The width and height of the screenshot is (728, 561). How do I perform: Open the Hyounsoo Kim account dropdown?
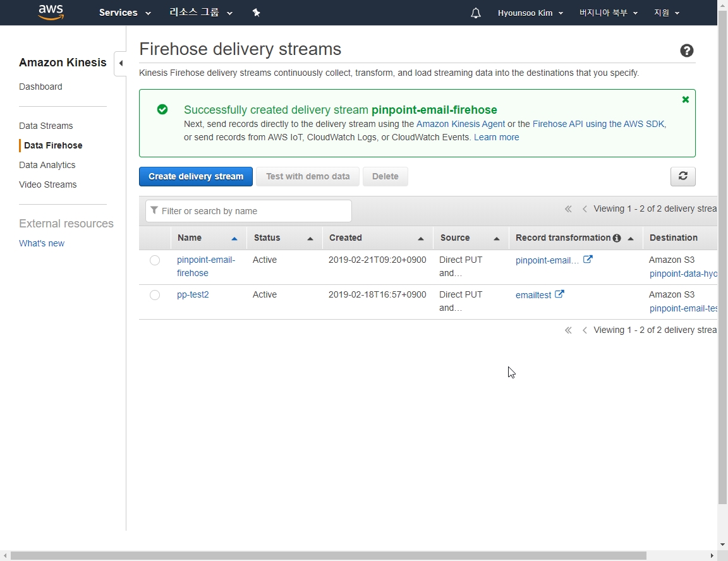[530, 13]
